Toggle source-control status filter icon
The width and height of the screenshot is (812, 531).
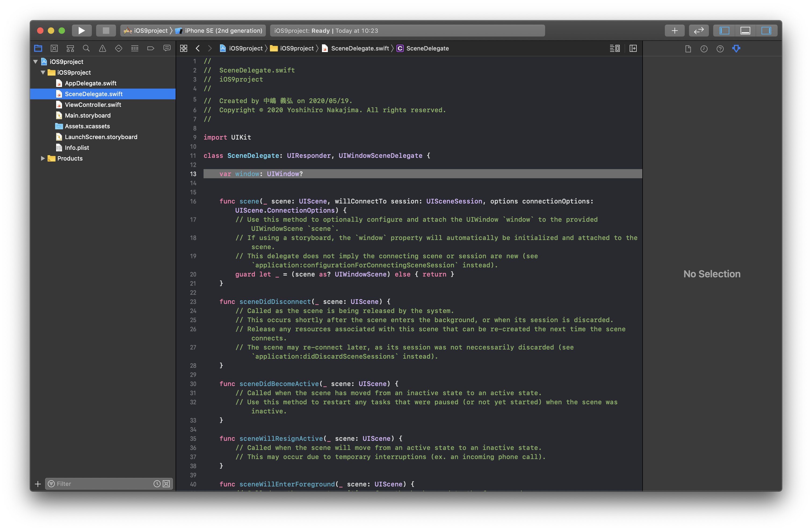tap(166, 484)
